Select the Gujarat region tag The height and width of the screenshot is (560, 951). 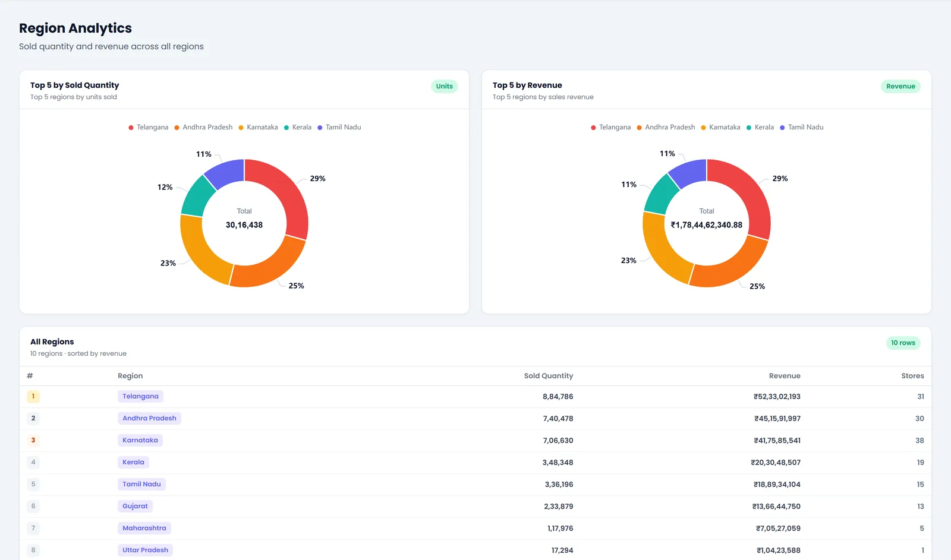pos(135,506)
